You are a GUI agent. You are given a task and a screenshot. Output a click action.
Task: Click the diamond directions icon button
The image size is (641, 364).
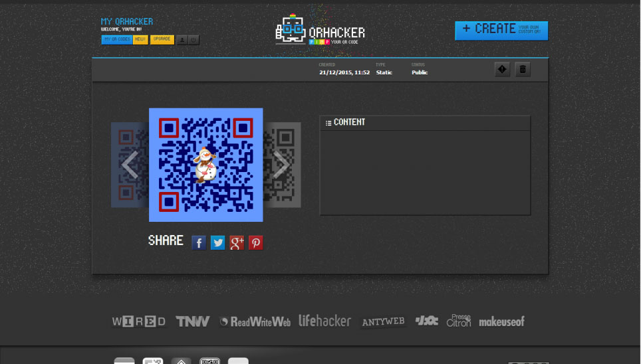click(x=502, y=70)
